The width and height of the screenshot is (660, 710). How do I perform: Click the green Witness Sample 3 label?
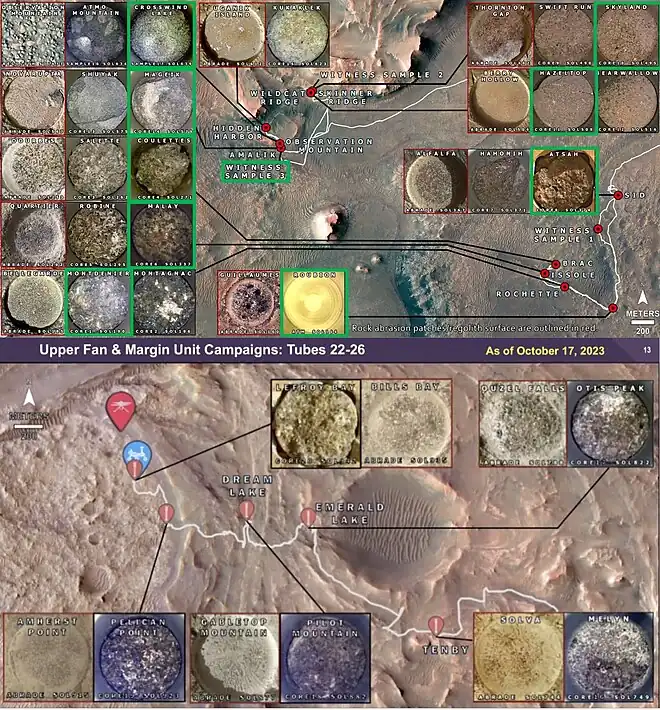click(x=253, y=170)
